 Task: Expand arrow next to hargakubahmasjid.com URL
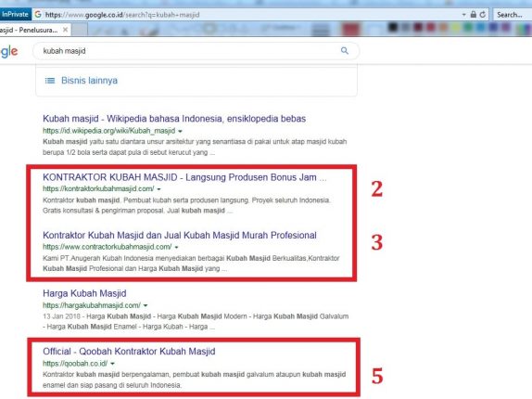coord(146,305)
